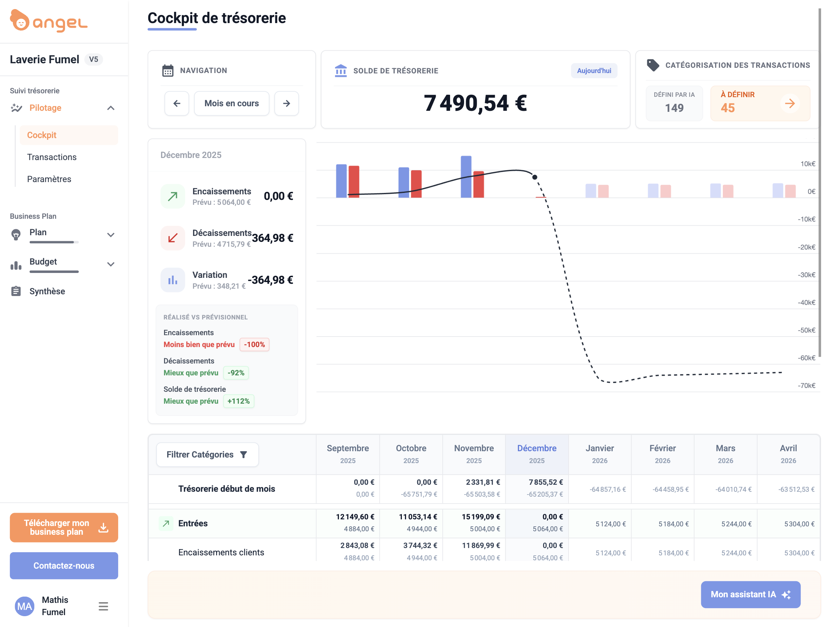
Task: Click the Variation bar chart icon
Action: coord(172,280)
